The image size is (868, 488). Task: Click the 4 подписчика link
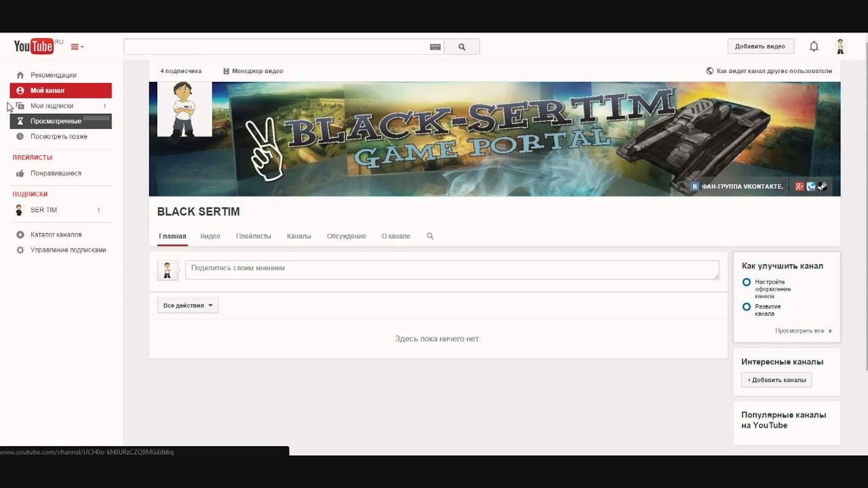[x=180, y=70]
